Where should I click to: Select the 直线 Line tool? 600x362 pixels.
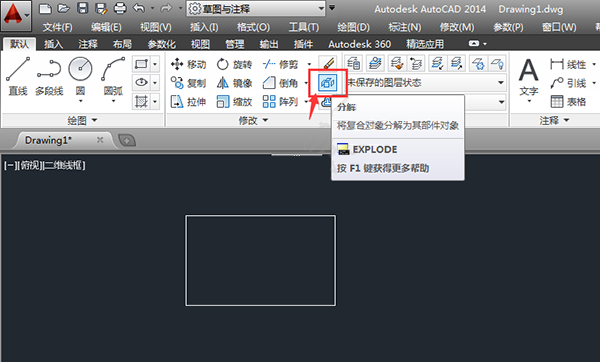point(18,77)
